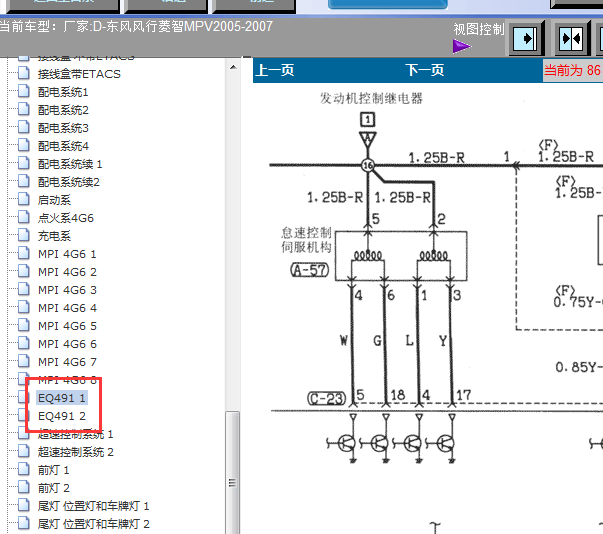Click the document icon beside 配电系统1
Image resolution: width=603 pixels, height=534 pixels.
point(24,92)
